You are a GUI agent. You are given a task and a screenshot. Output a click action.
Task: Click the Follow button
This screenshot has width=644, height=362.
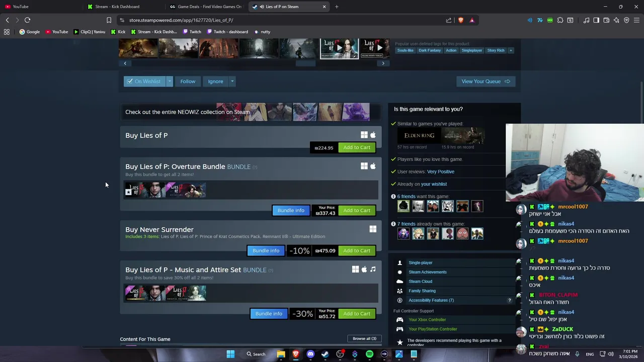click(x=188, y=81)
